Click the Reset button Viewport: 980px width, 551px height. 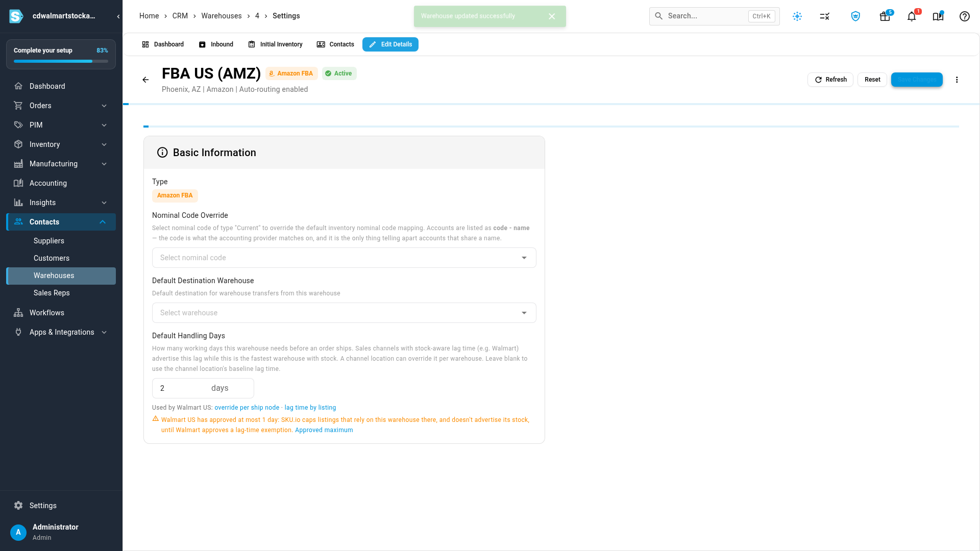pos(872,80)
